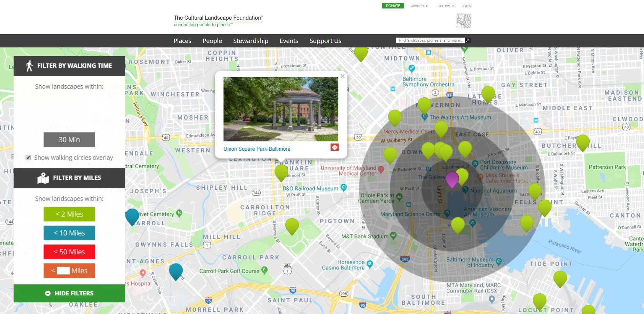Open the Stewardship menu

[x=250, y=41]
